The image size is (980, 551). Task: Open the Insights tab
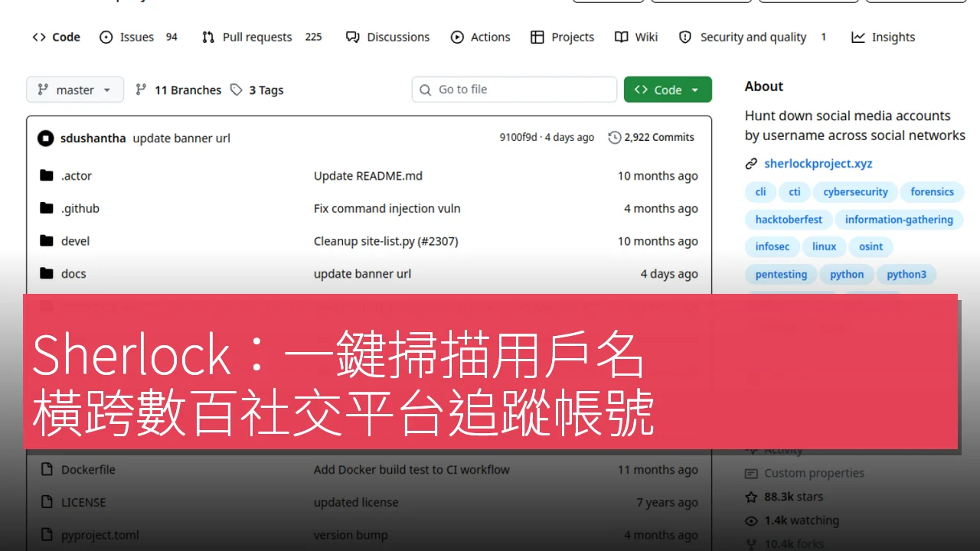[884, 37]
